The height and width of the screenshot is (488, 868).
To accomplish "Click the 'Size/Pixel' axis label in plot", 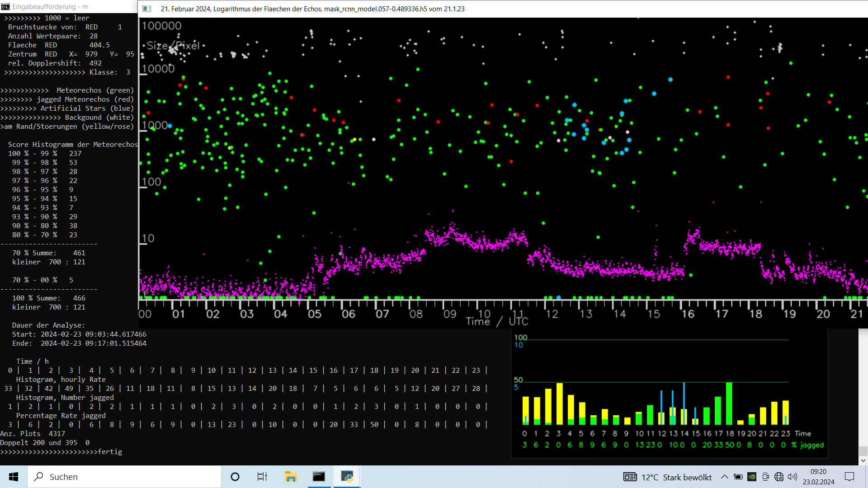I will [x=173, y=46].
